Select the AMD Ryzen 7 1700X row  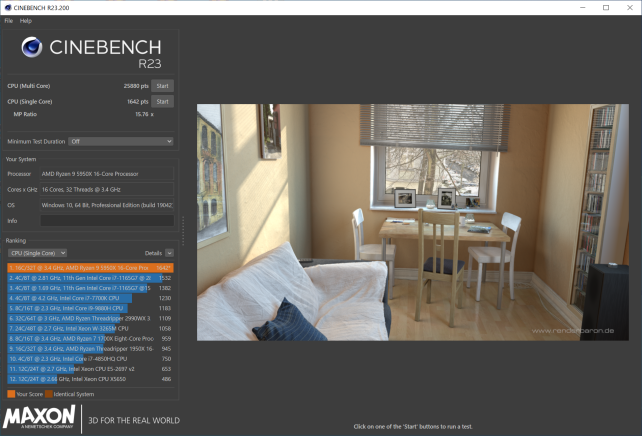tap(90, 339)
